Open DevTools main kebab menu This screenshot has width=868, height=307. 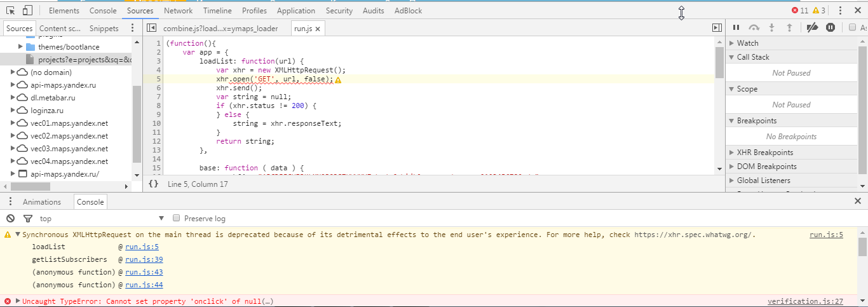pos(840,11)
